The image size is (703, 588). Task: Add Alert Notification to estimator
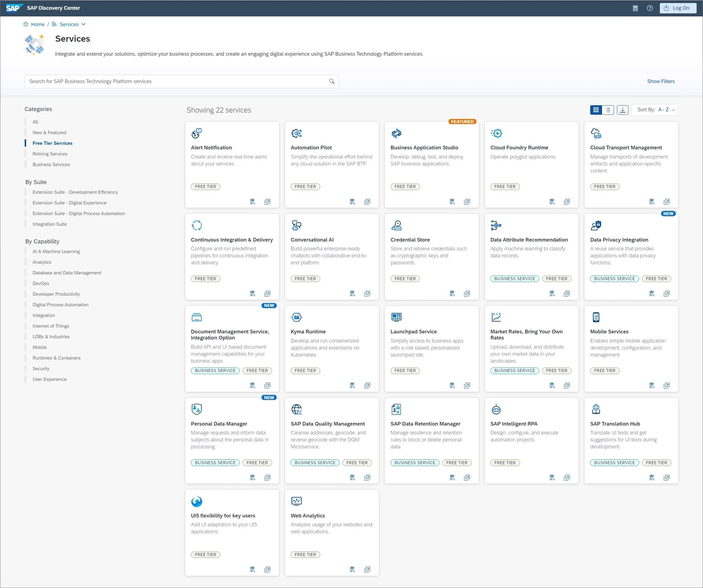coord(253,202)
